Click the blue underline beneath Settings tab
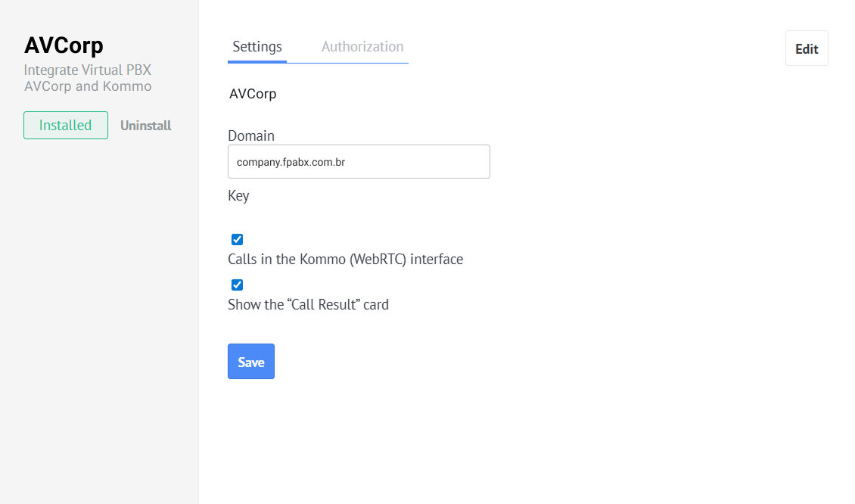The image size is (855, 504). [256, 61]
